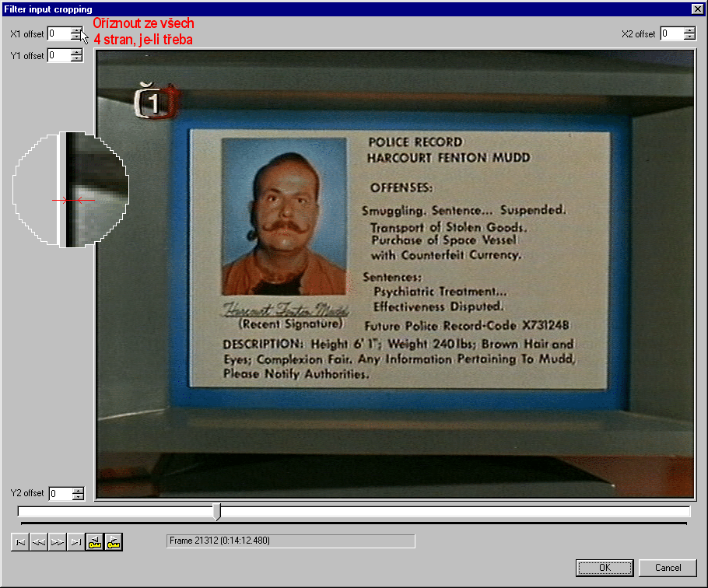Decrease Y1 offset with down arrow
This screenshot has height=588, width=708.
77,58
